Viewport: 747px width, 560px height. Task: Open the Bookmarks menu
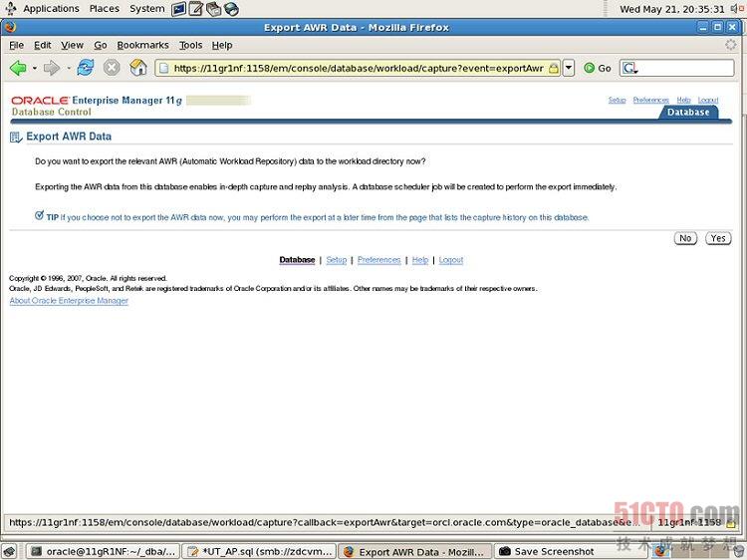pyautogui.click(x=142, y=45)
